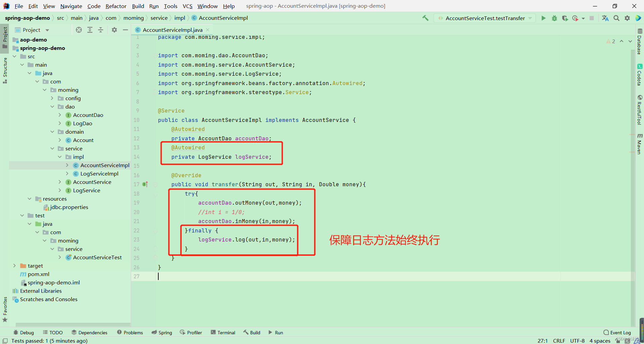Viewport: 644px width, 344px height.
Task: Expand the target folder
Action: pos(14,266)
